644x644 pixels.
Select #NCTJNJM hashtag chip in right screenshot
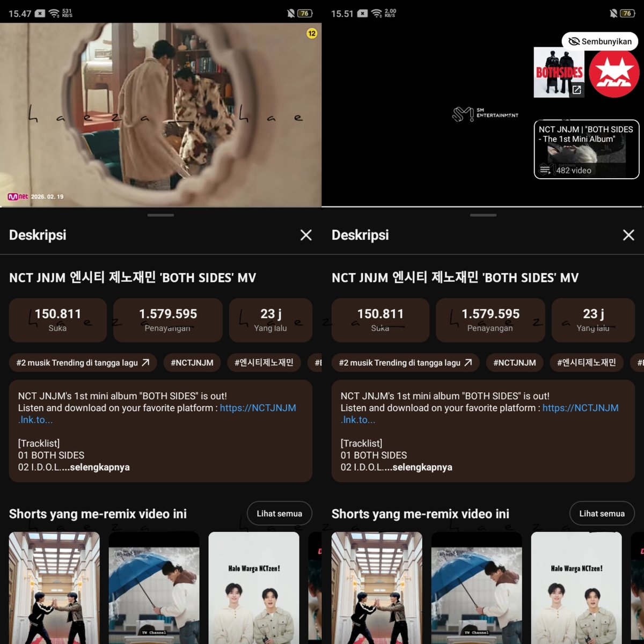pos(515,363)
